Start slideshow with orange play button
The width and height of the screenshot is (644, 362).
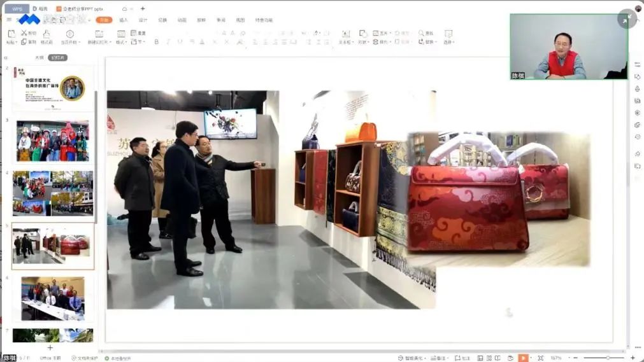523,358
